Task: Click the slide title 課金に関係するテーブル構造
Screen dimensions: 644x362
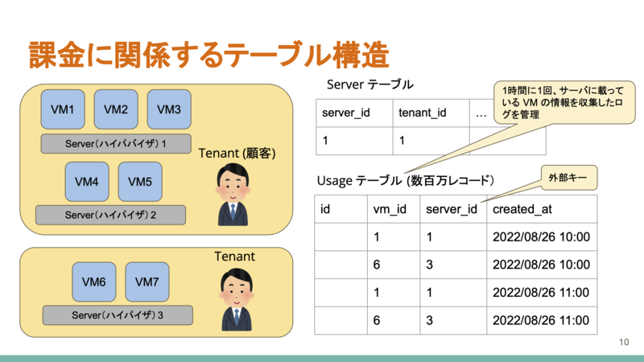Action: tap(208, 55)
